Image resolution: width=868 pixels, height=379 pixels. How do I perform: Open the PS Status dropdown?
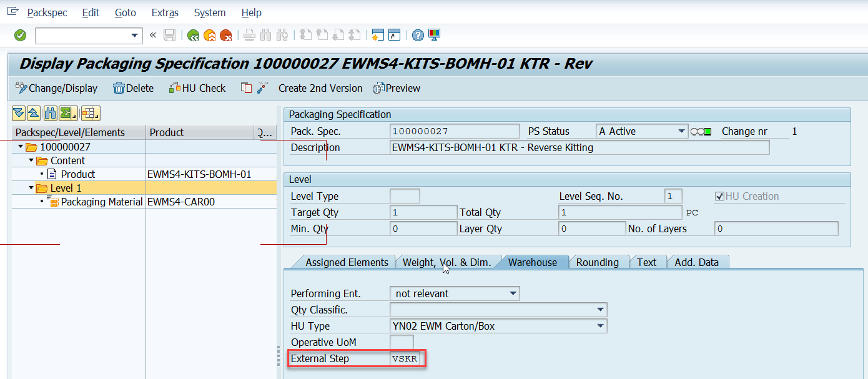click(x=682, y=131)
